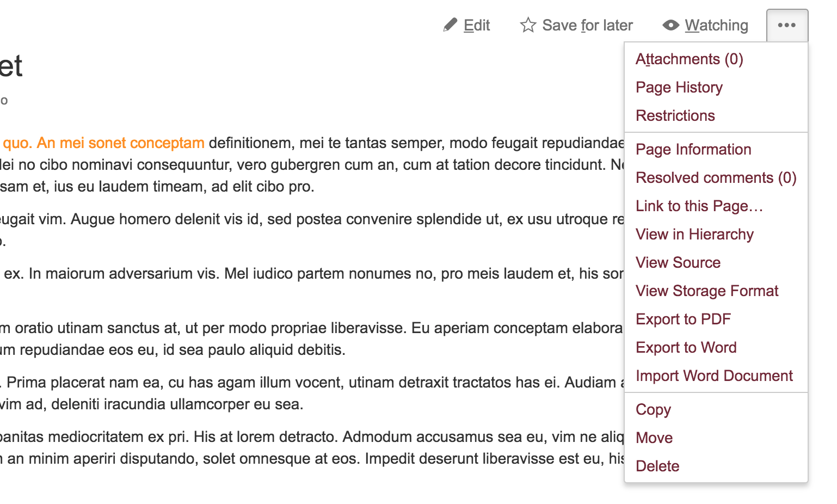Export the page to PDF
The width and height of the screenshot is (837, 504).
coord(683,319)
